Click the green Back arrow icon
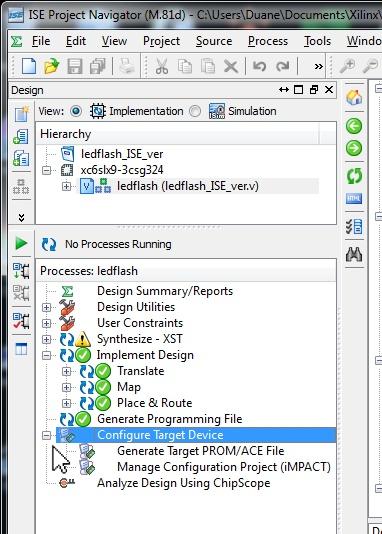Image resolution: width=382 pixels, height=534 pixels. pos(354,126)
